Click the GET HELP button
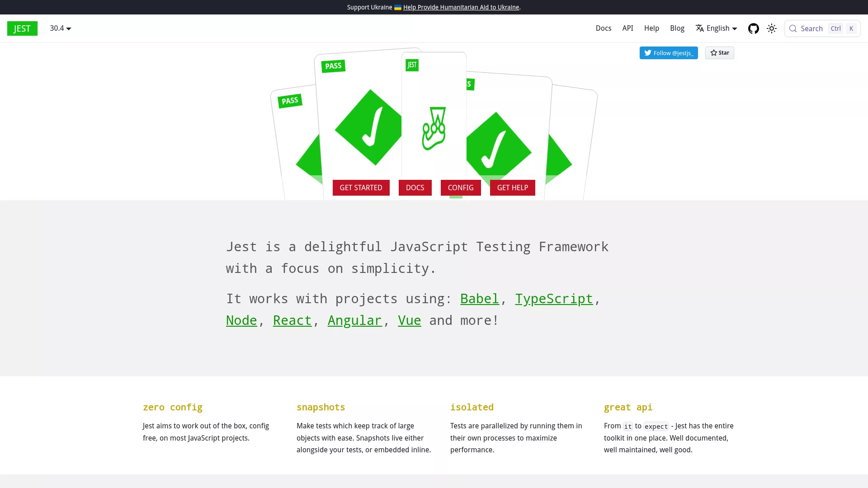The height and width of the screenshot is (488, 868). (x=513, y=188)
